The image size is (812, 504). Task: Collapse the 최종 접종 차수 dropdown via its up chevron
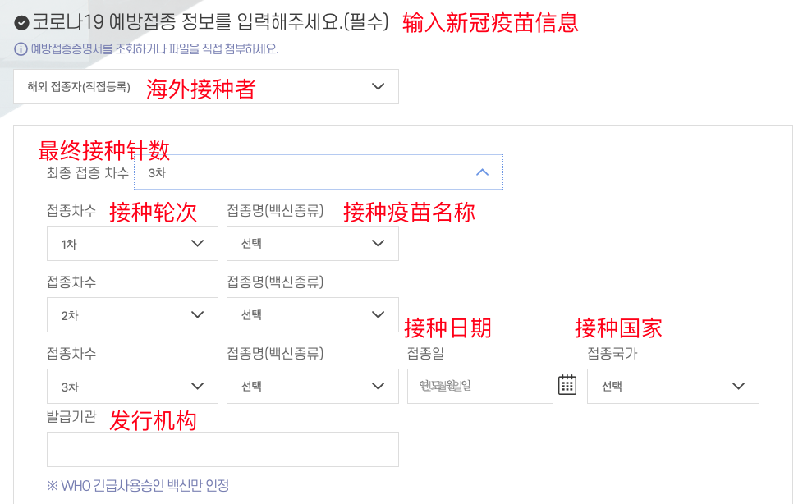pos(482,172)
